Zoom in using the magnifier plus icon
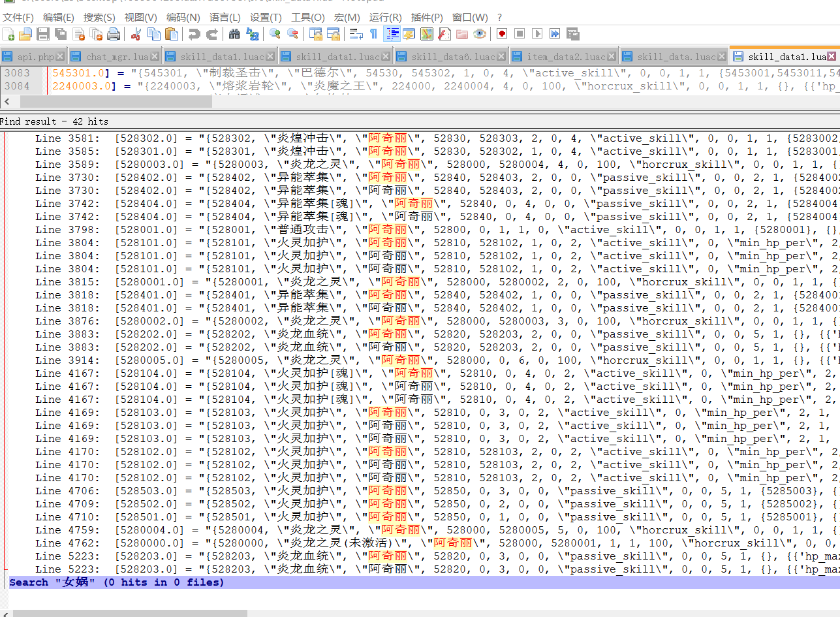This screenshot has width=840, height=617. [275, 34]
